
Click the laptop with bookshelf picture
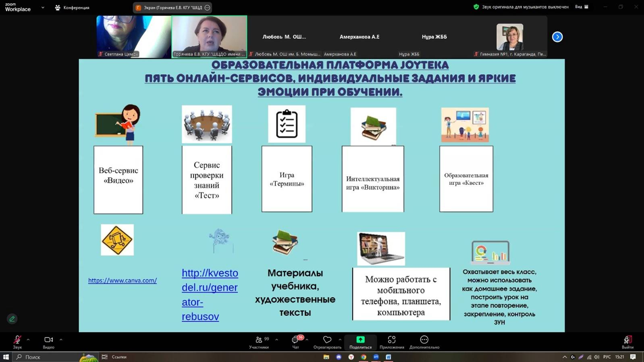tap(381, 249)
